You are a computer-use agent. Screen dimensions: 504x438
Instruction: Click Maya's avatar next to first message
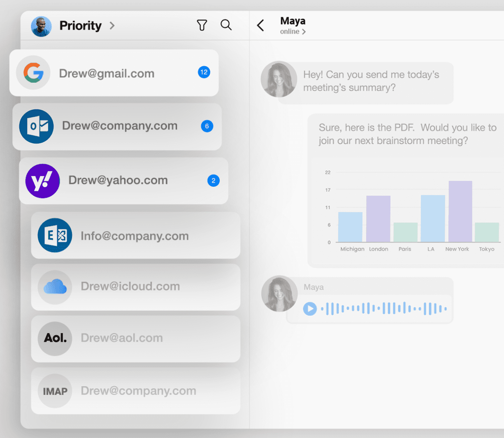[279, 79]
